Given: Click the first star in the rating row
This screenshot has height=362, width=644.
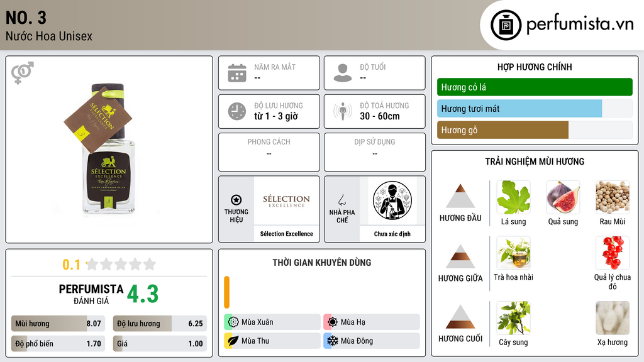Looking at the screenshot, I should click(92, 264).
